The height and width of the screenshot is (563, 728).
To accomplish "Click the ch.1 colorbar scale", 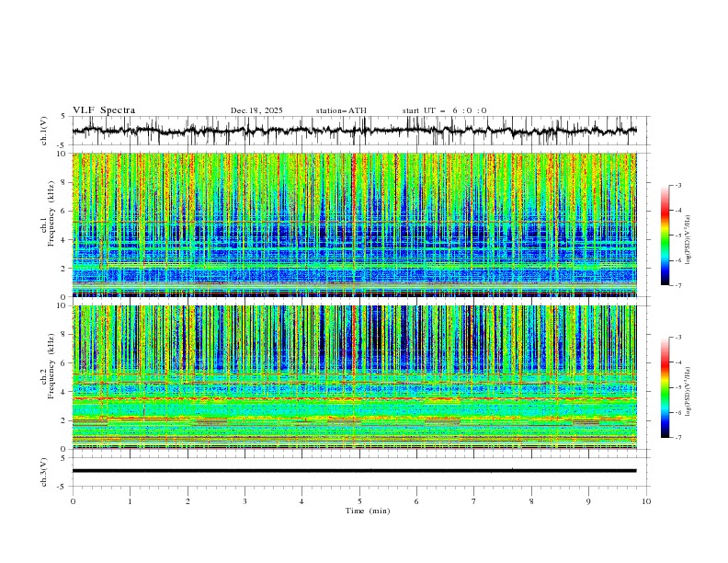I will (x=665, y=236).
